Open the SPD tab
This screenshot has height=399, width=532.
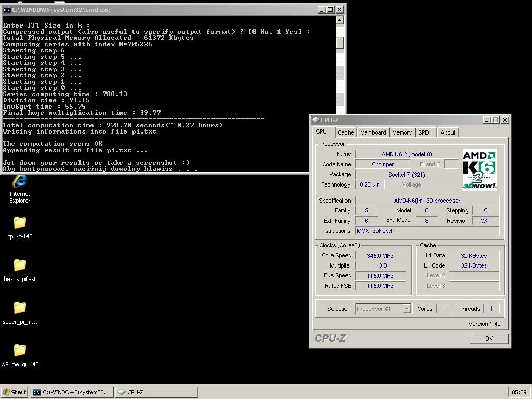pyautogui.click(x=423, y=132)
